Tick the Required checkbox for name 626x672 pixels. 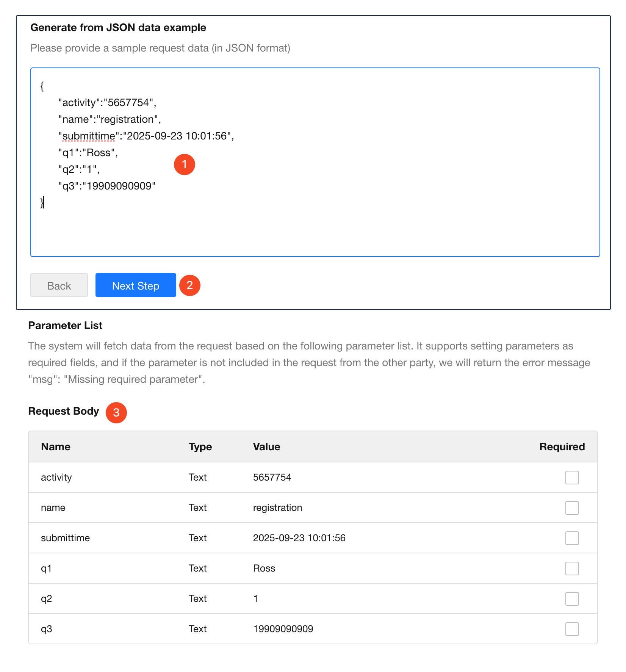click(572, 508)
